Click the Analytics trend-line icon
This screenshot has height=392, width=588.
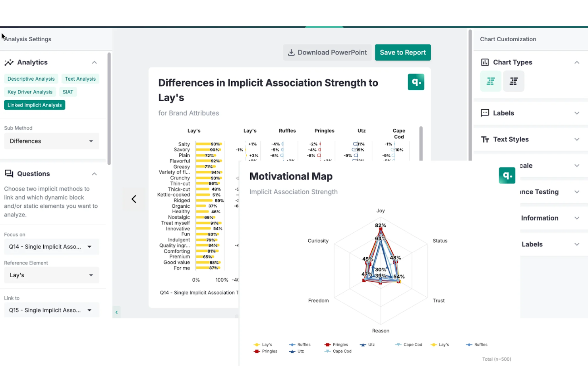[9, 62]
